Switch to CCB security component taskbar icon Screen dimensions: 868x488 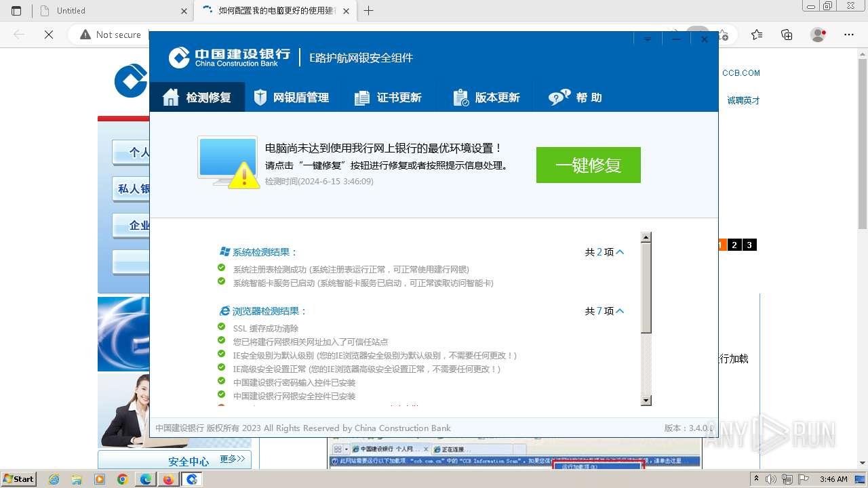point(192,479)
